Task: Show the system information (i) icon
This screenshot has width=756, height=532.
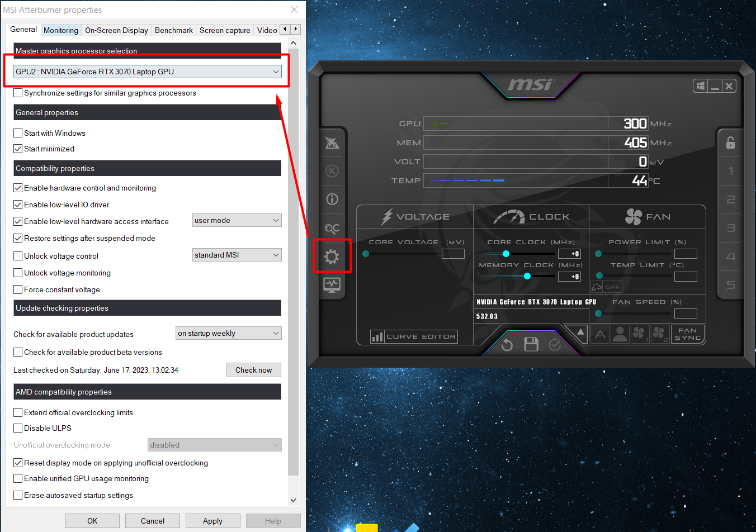Action: click(x=332, y=199)
